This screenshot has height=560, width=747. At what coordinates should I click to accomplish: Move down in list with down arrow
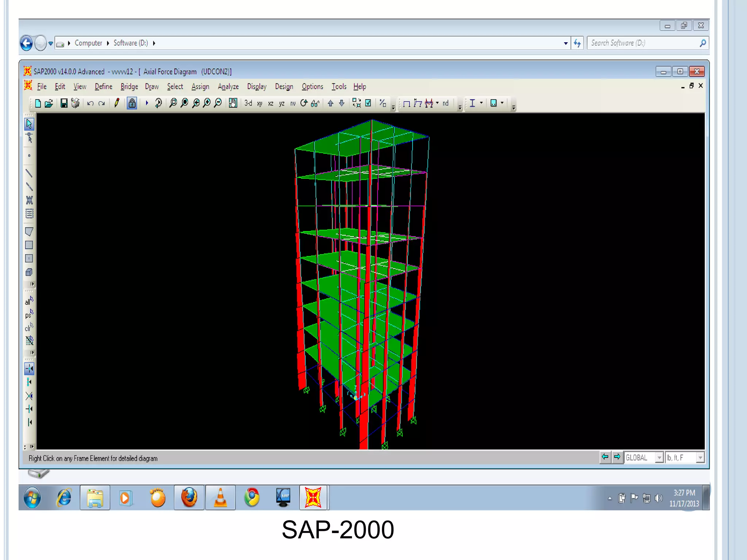(x=342, y=103)
